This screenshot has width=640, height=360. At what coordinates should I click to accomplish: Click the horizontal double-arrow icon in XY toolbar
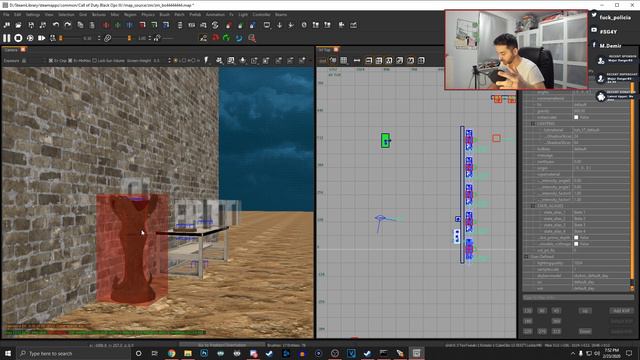[357, 60]
